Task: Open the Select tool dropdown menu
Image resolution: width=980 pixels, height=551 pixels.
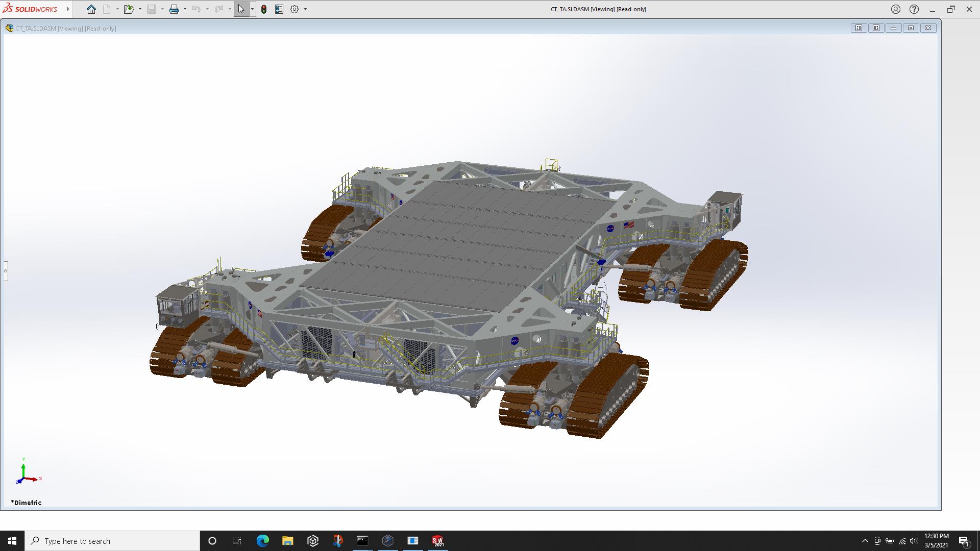Action: pyautogui.click(x=252, y=9)
